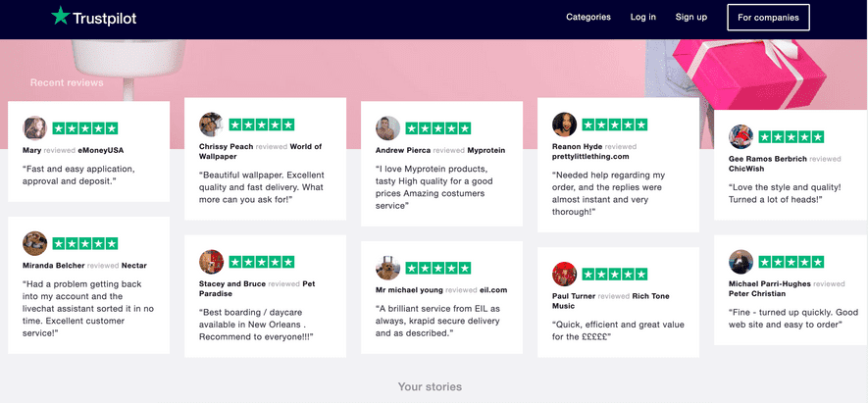The width and height of the screenshot is (868, 403).
Task: Open the Categories menu
Action: (588, 17)
